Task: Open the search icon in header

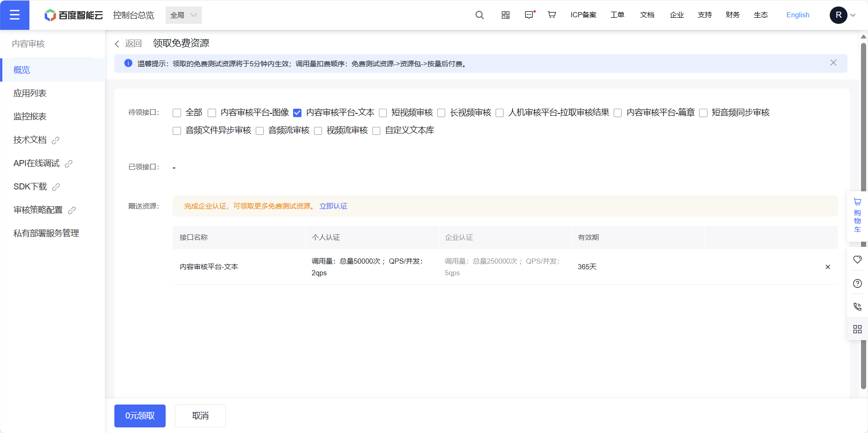Action: (479, 15)
